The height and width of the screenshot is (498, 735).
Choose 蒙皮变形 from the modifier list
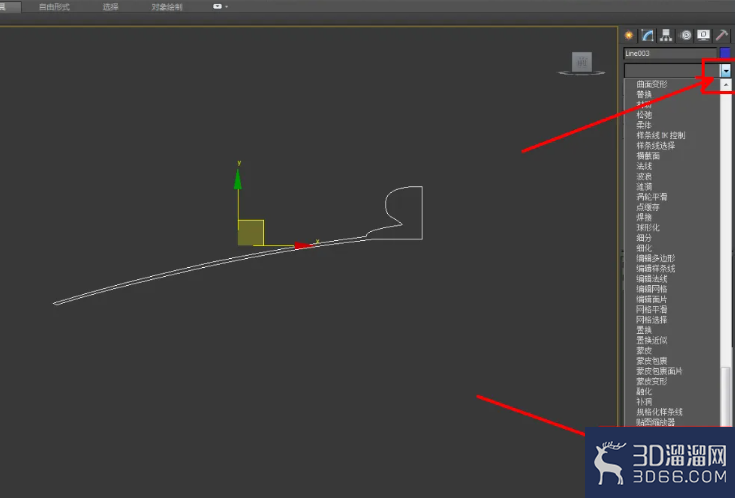coord(652,381)
